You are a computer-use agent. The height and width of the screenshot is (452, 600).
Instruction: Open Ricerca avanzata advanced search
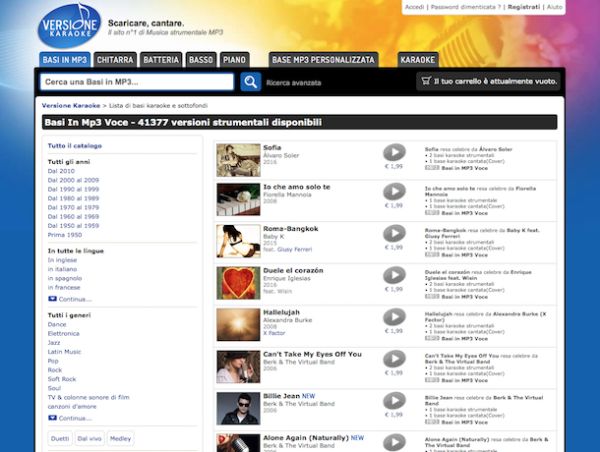[294, 83]
